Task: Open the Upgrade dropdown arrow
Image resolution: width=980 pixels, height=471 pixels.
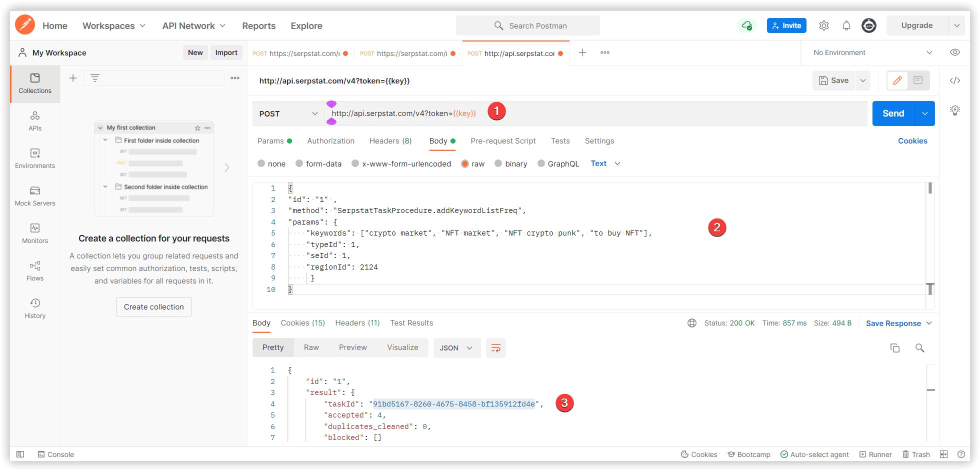Action: click(956, 25)
